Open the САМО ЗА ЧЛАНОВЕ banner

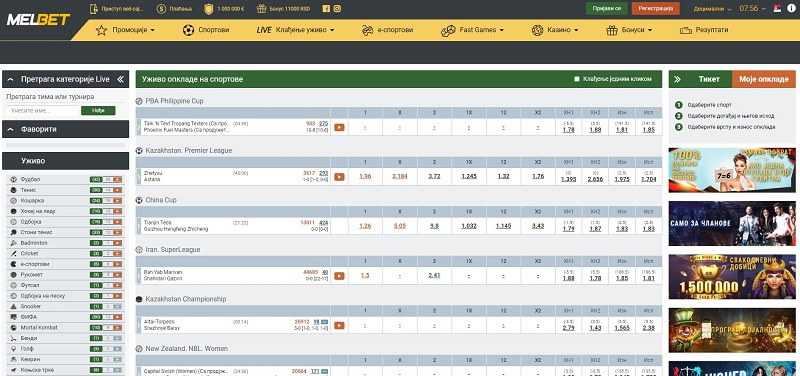[x=732, y=223]
